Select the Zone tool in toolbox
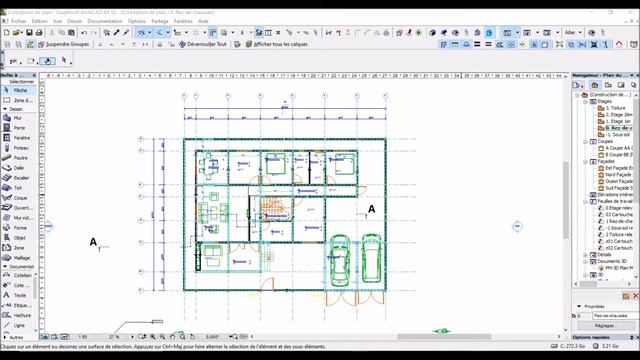Screen dimensions: 640x360 [18, 248]
